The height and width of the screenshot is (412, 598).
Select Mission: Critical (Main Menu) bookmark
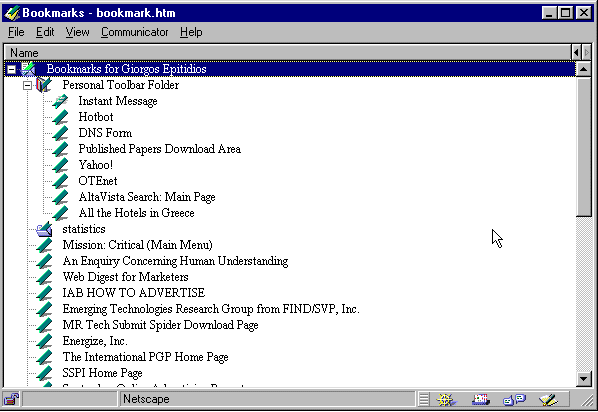(x=137, y=245)
